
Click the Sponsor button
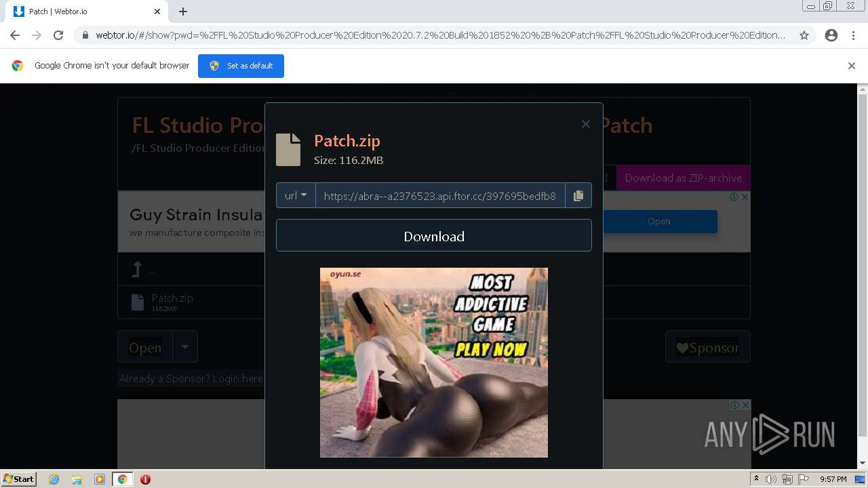click(708, 347)
